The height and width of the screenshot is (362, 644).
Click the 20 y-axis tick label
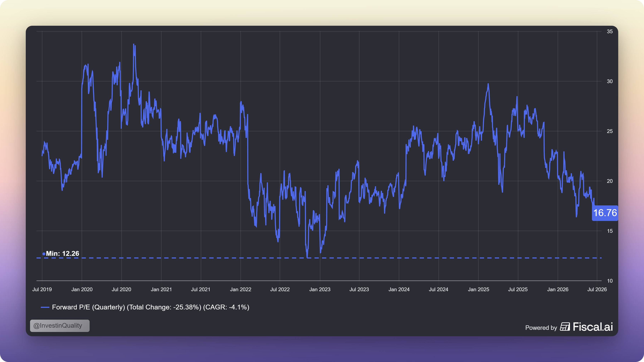[610, 181]
